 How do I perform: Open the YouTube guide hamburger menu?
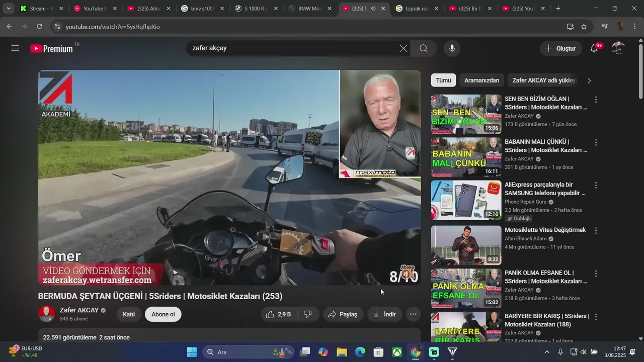(x=15, y=48)
